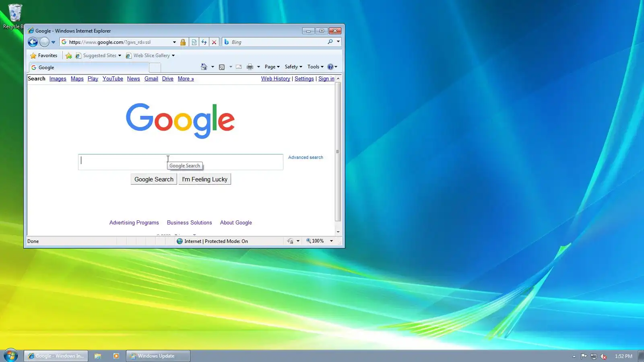This screenshot has width=644, height=362.
Task: Click the Sign in link
Action: point(326,79)
